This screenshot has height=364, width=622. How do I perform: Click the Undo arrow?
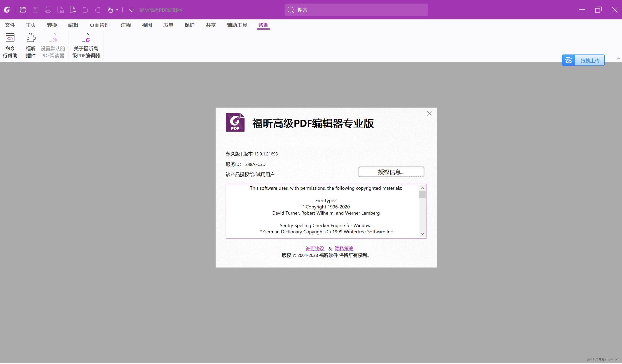tap(85, 10)
